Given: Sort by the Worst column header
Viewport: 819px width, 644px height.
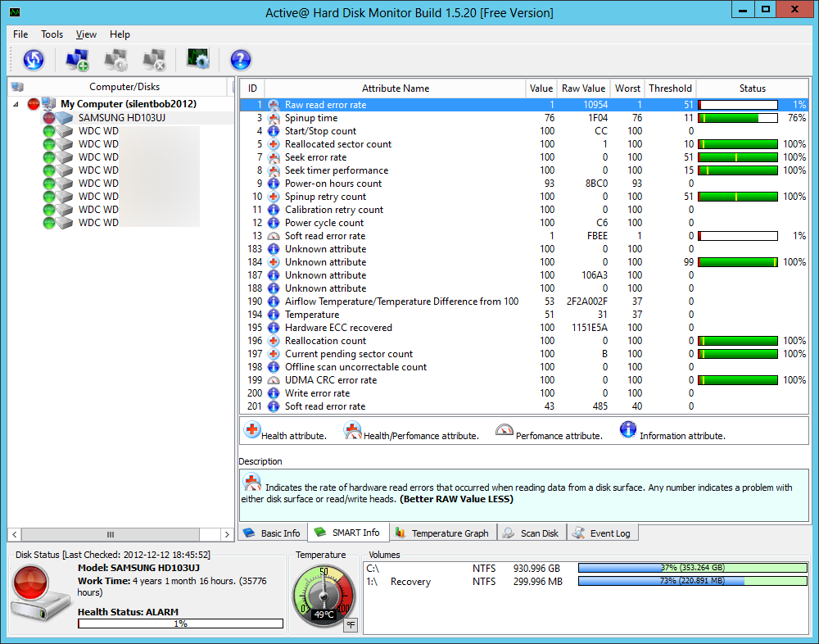Looking at the screenshot, I should coord(627,88).
